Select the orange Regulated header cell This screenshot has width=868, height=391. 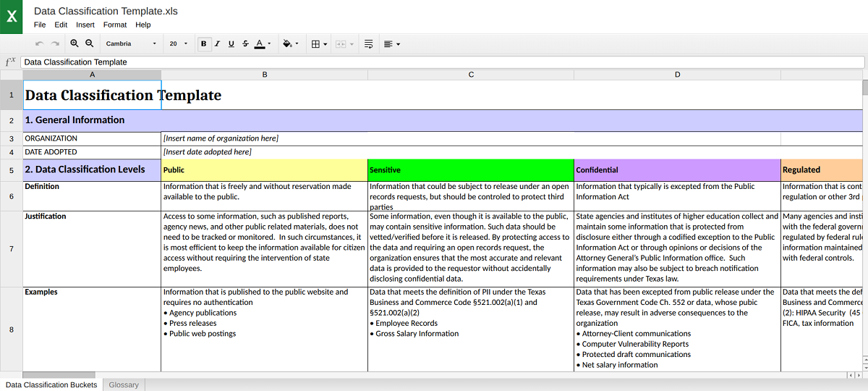point(822,170)
